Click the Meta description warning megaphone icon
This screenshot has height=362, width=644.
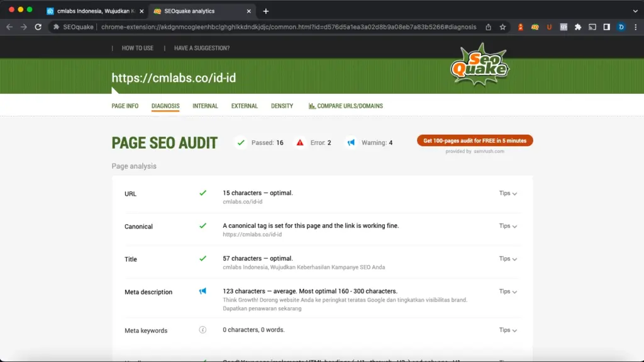point(203,291)
